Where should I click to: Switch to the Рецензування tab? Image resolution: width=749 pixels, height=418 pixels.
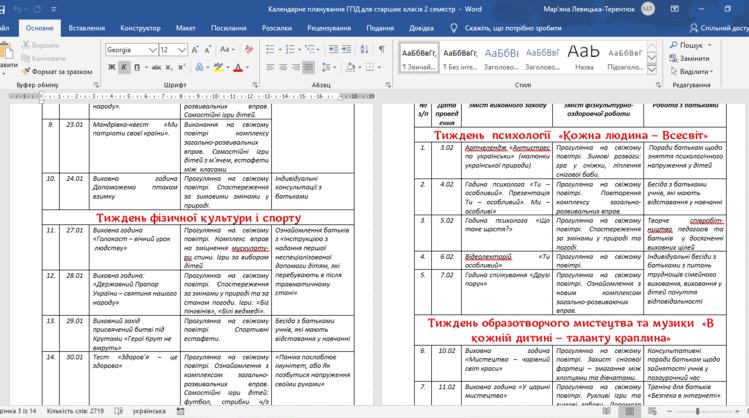(329, 28)
